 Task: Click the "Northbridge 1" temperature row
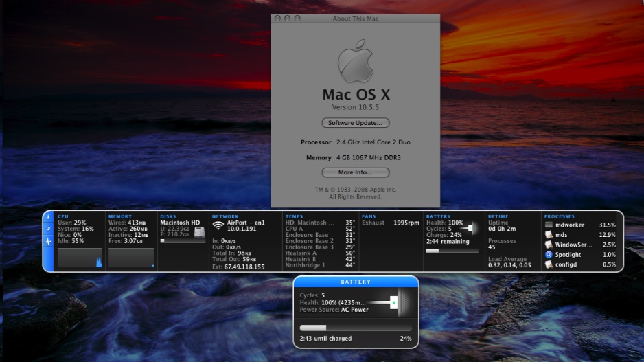pos(320,265)
